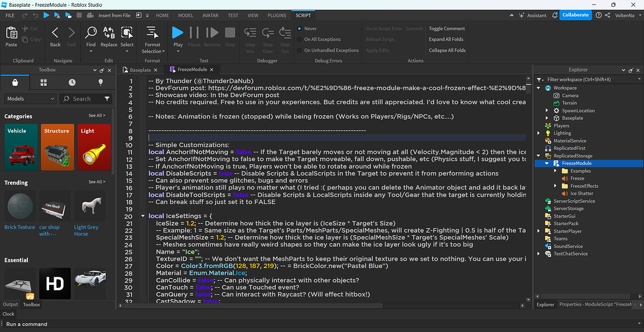Click the Step Out debugger icon
644x332 pixels.
point(285,33)
